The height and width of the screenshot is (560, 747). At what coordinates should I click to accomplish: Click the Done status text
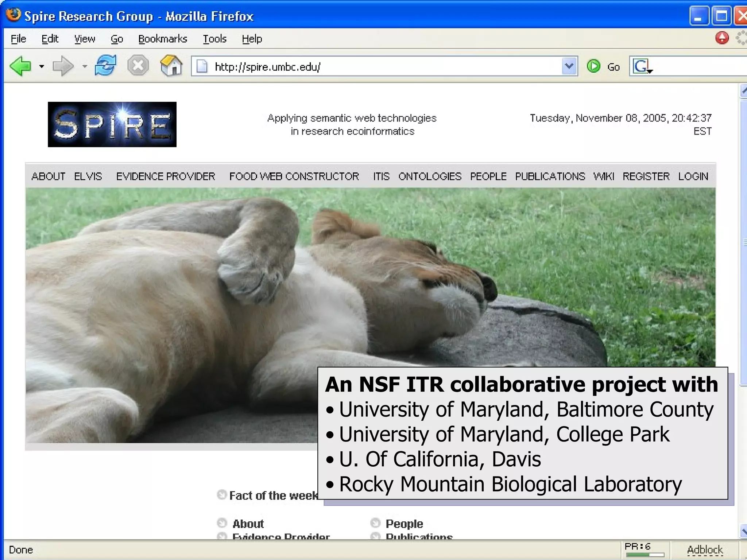21,550
